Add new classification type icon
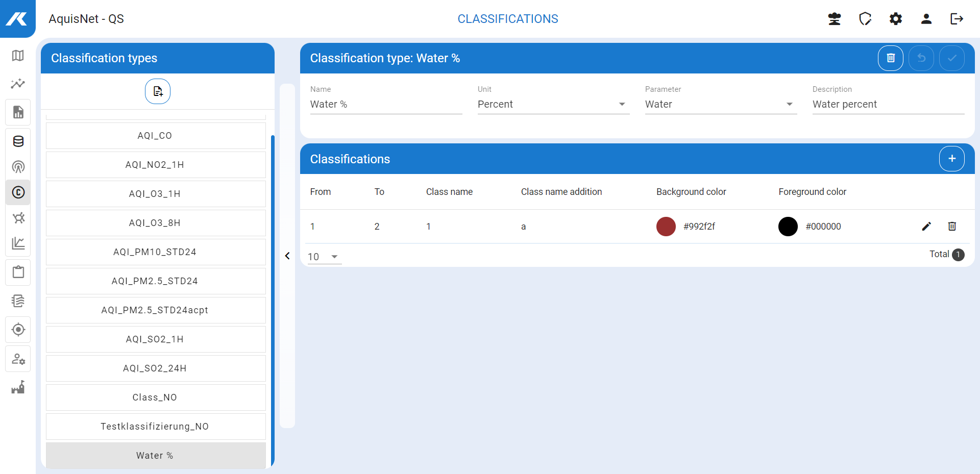 tap(158, 91)
